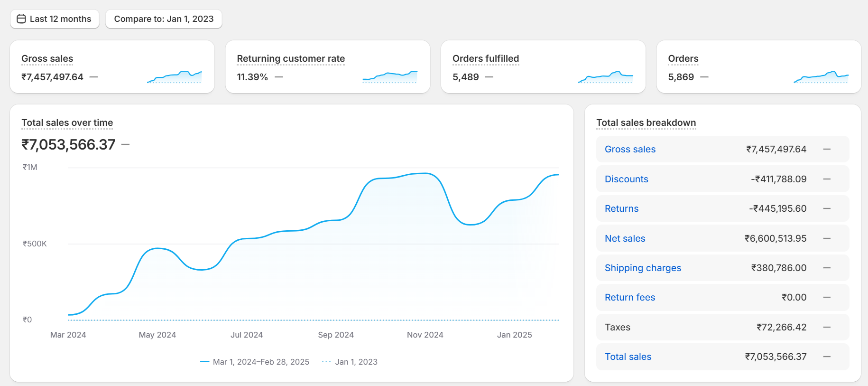Open the Net sales breakdown link
Image resolution: width=868 pixels, height=386 pixels.
click(625, 238)
